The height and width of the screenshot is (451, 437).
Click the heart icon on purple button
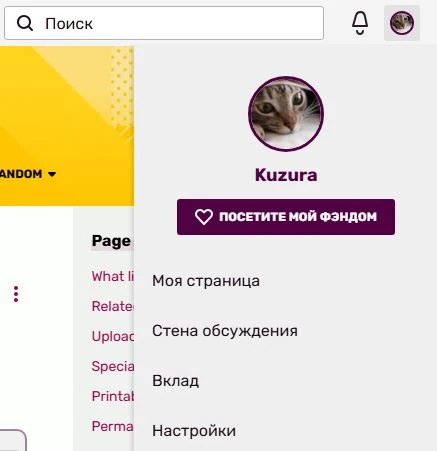(204, 217)
